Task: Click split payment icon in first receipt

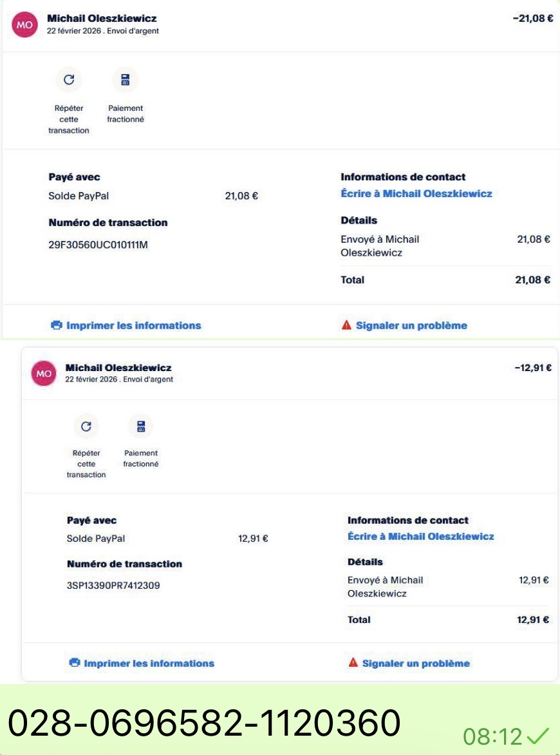Action: point(125,80)
